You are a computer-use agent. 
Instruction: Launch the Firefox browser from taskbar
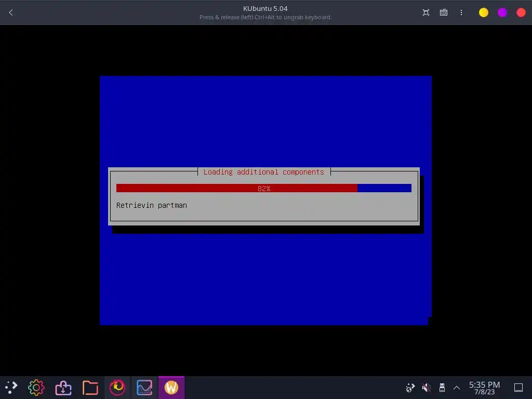pyautogui.click(x=117, y=387)
